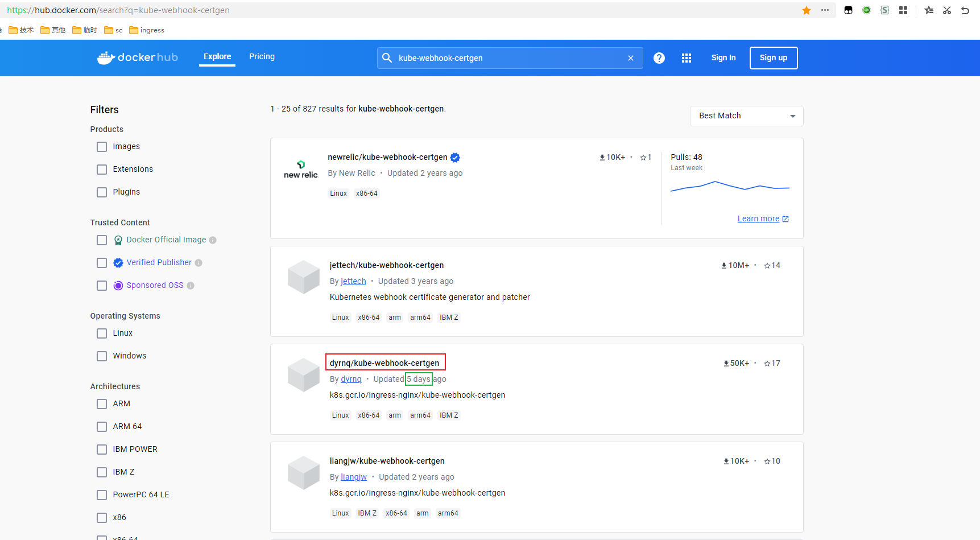Click the star count on the dyrnq result
The height and width of the screenshot is (540, 980).
pos(772,363)
